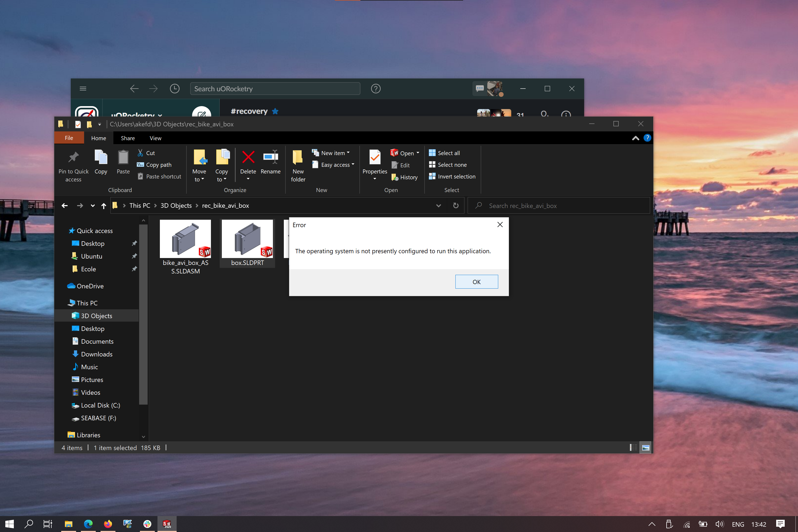Click the navigation pane scrollbar
798x532 pixels.
[144, 315]
